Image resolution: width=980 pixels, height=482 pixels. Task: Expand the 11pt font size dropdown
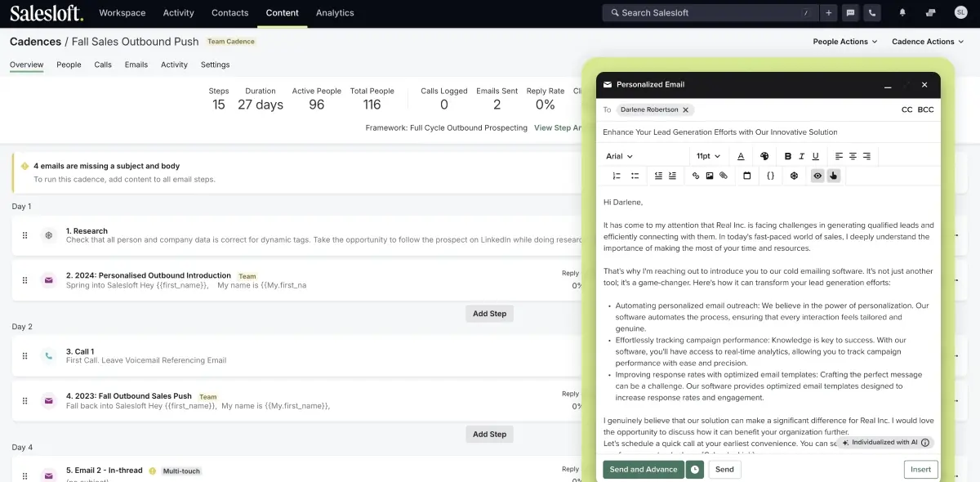click(x=708, y=156)
